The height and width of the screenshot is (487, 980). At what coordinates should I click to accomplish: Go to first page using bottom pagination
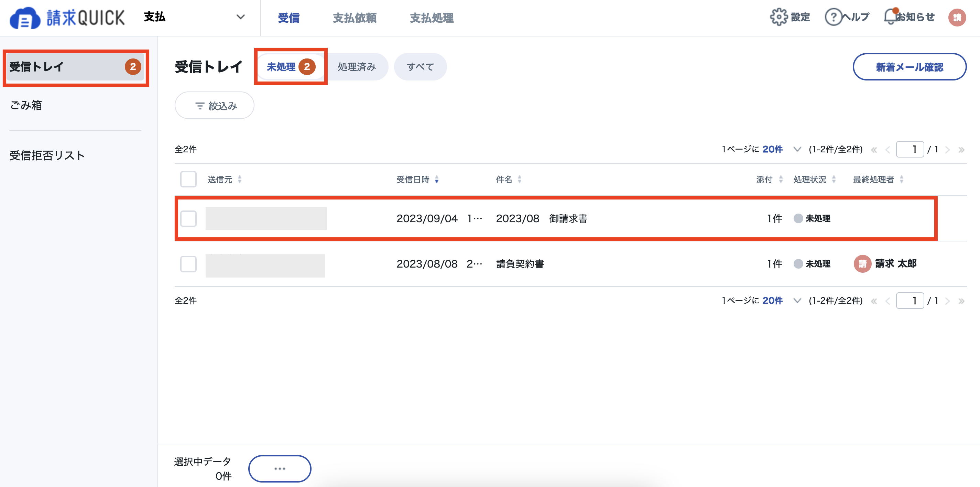[x=874, y=301]
